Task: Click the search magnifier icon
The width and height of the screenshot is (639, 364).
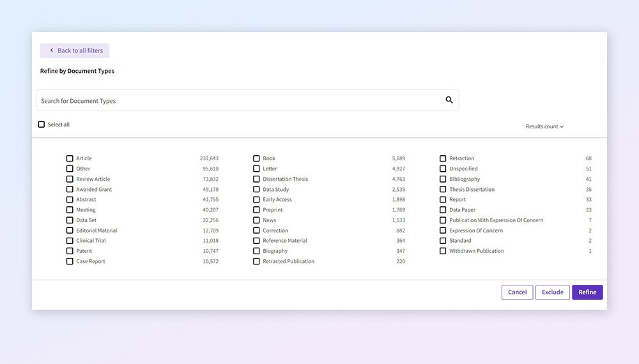Action: point(449,100)
